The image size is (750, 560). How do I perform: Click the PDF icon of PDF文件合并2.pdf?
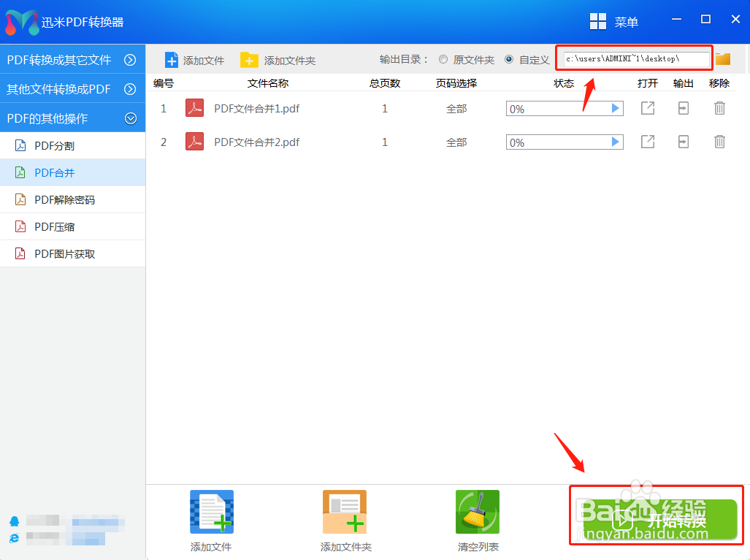pos(195,142)
